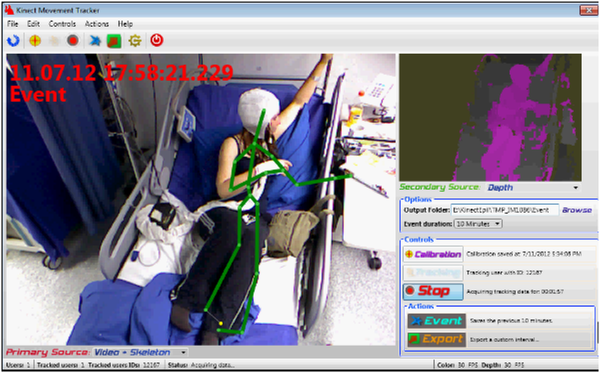Click the Browse link
This screenshot has width=600, height=373.
tap(577, 210)
